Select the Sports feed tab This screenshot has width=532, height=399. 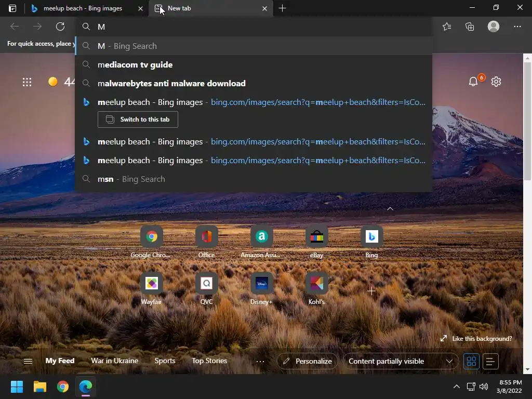point(165,361)
